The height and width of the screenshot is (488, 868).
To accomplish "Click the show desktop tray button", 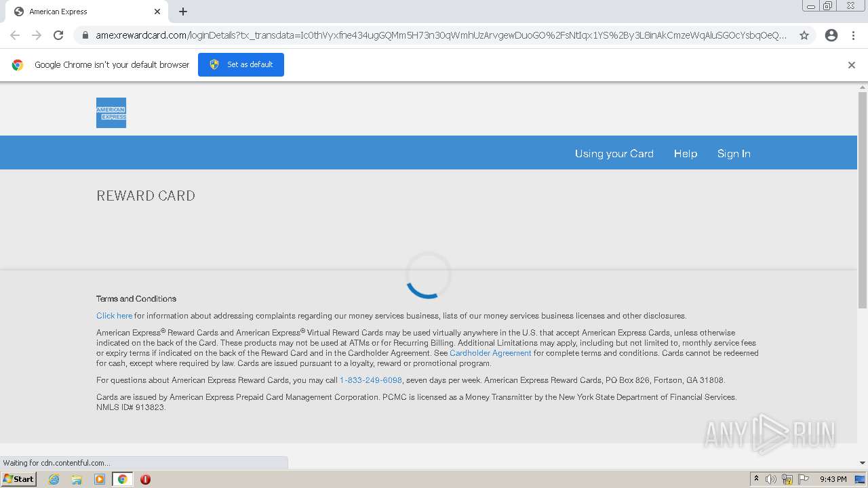I will pos(861,479).
